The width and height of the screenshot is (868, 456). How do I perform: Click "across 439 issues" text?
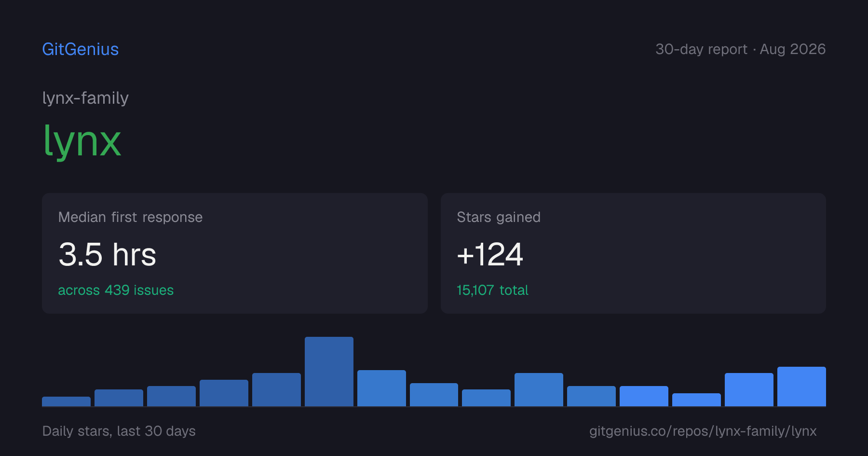[x=116, y=290]
